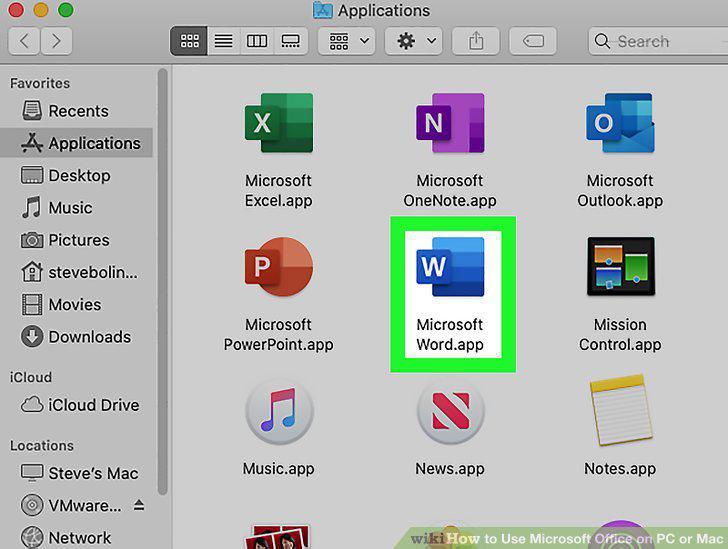The image size is (728, 549).
Task: Click the Notes.app name label
Action: [x=620, y=469]
